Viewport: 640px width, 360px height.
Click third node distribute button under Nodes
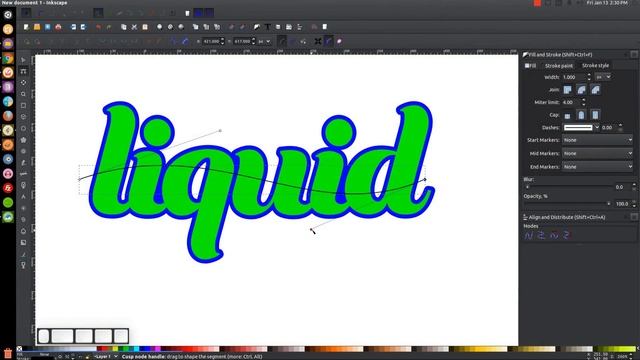click(554, 236)
